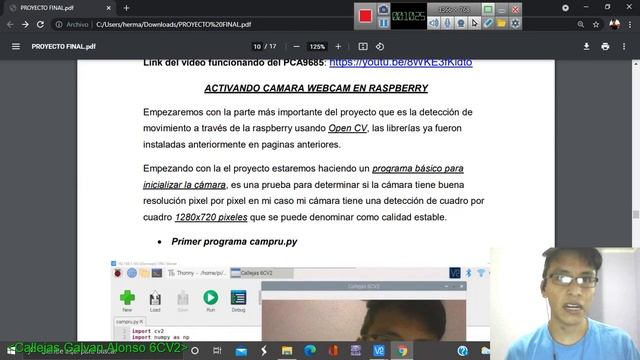Bookmark this page with the star

click(x=596, y=24)
